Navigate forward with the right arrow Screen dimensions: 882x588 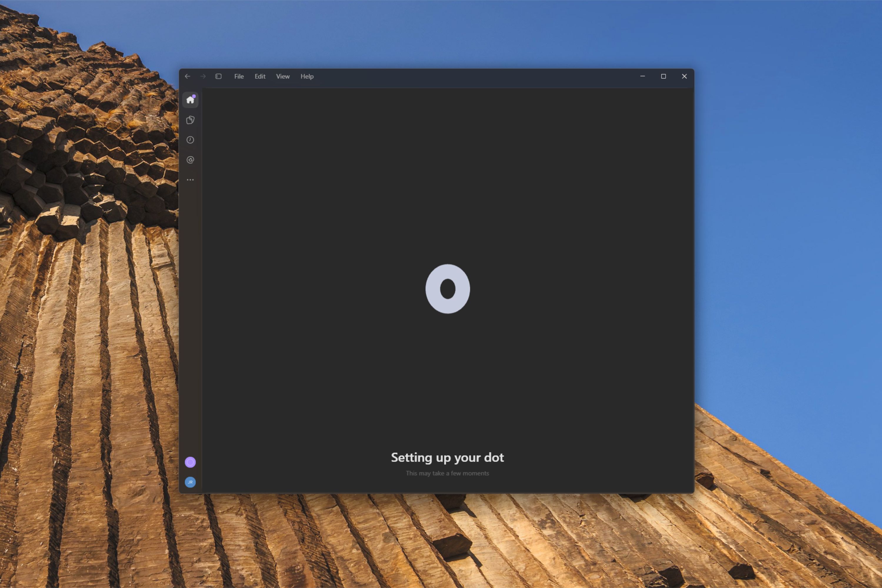tap(203, 76)
